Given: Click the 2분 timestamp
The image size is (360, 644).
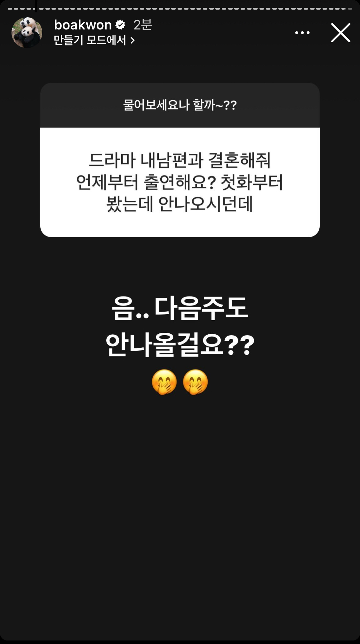Looking at the screenshot, I should tap(142, 25).
